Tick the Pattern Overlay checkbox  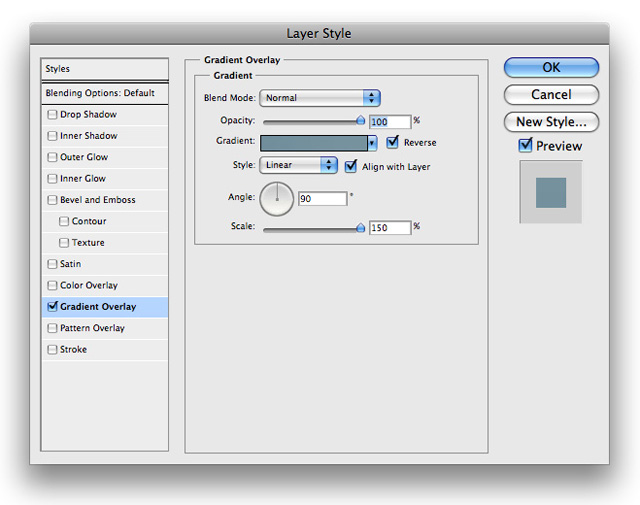pos(52,328)
